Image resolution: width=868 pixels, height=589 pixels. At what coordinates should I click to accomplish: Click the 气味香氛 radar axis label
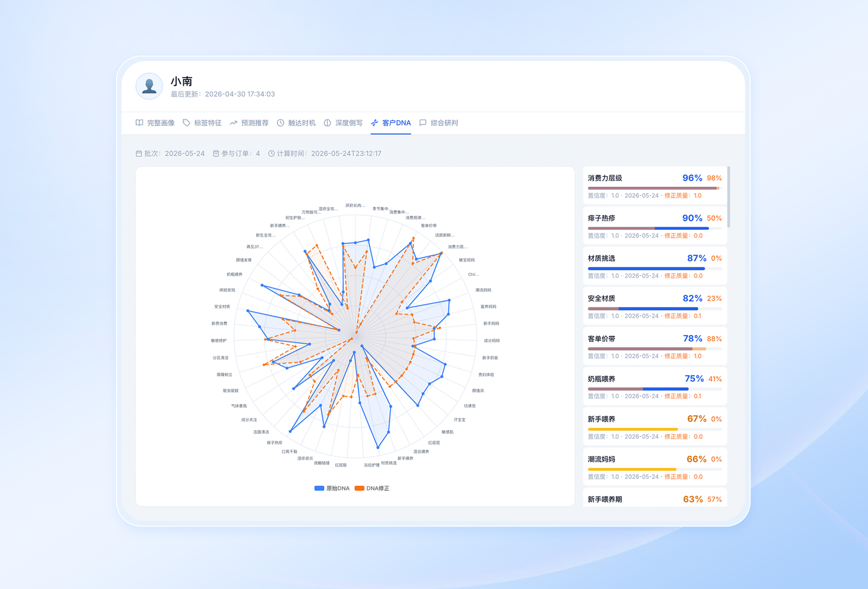click(x=239, y=406)
